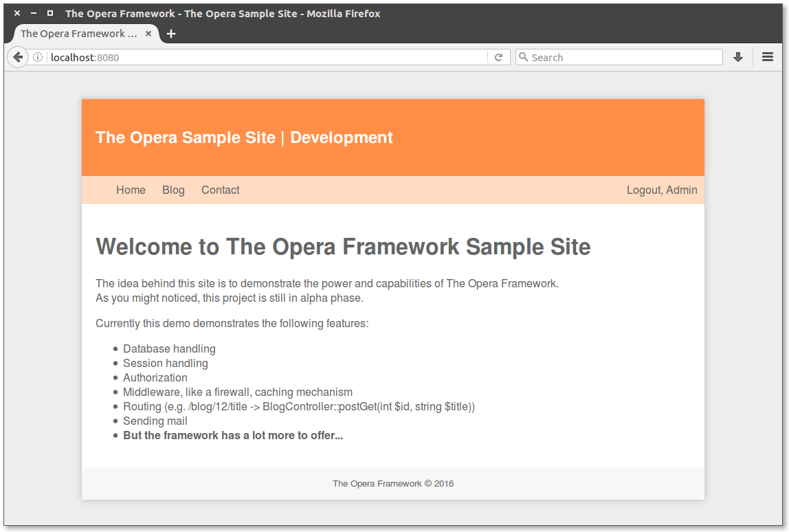
Task: Click the bold framework has more to offer item
Action: click(233, 435)
